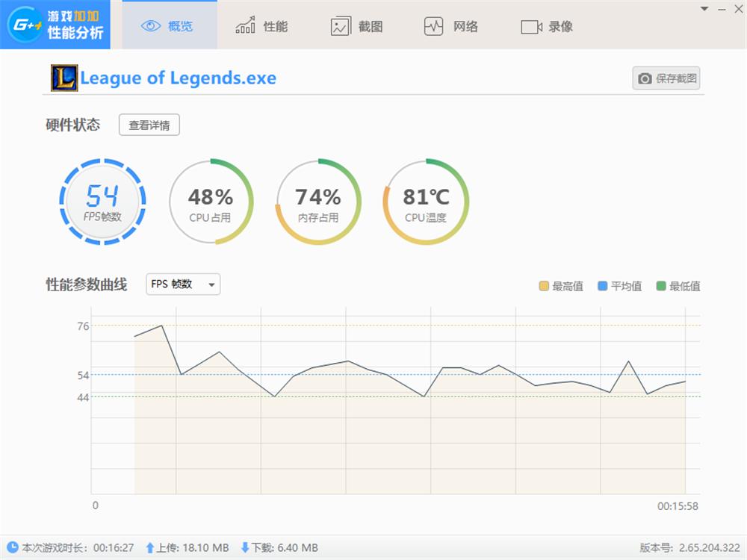
Task: Open the FPS 帧数 metric dropdown
Action: [182, 284]
